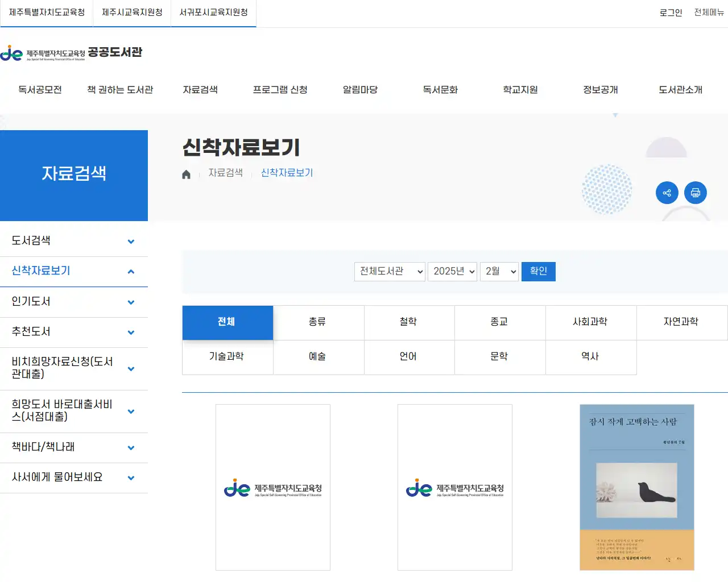The width and height of the screenshot is (728, 582).
Task: Open the 책 권하는 도서관 menu
Action: [x=120, y=90]
